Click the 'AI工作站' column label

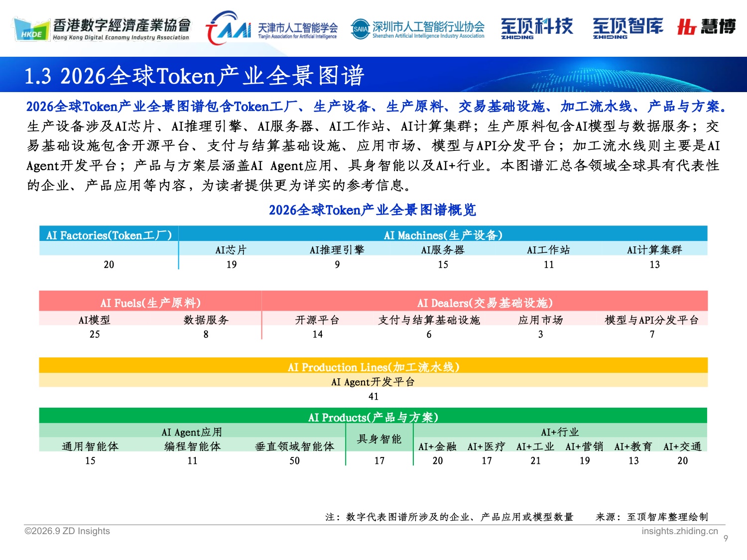548,250
